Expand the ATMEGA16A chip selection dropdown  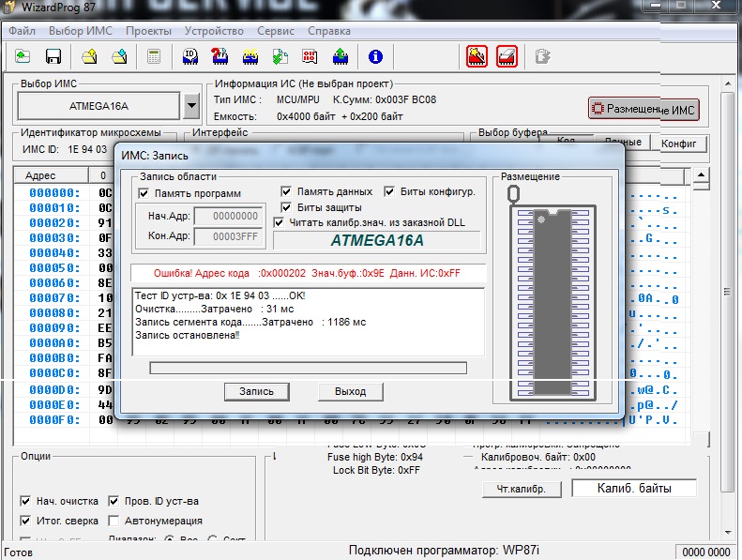point(192,105)
